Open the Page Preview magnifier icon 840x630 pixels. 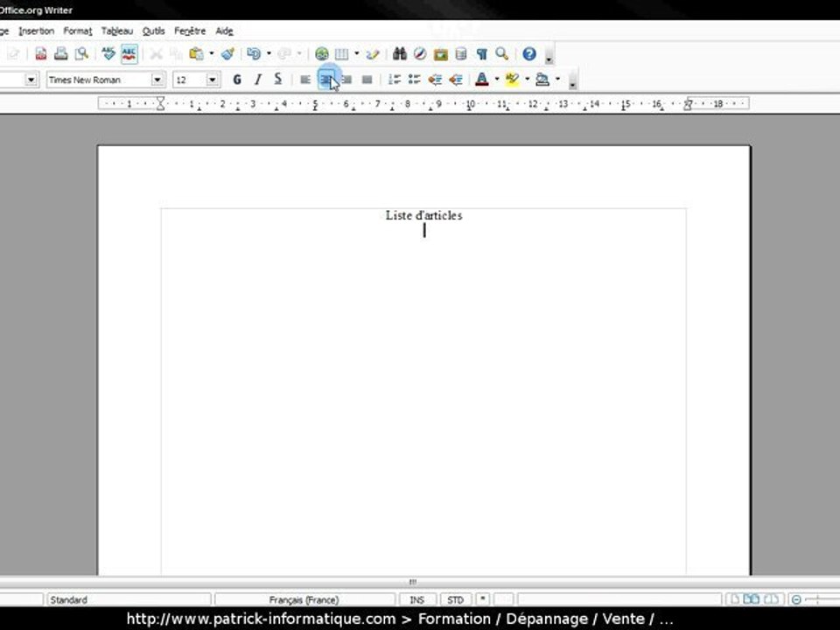[x=81, y=53]
